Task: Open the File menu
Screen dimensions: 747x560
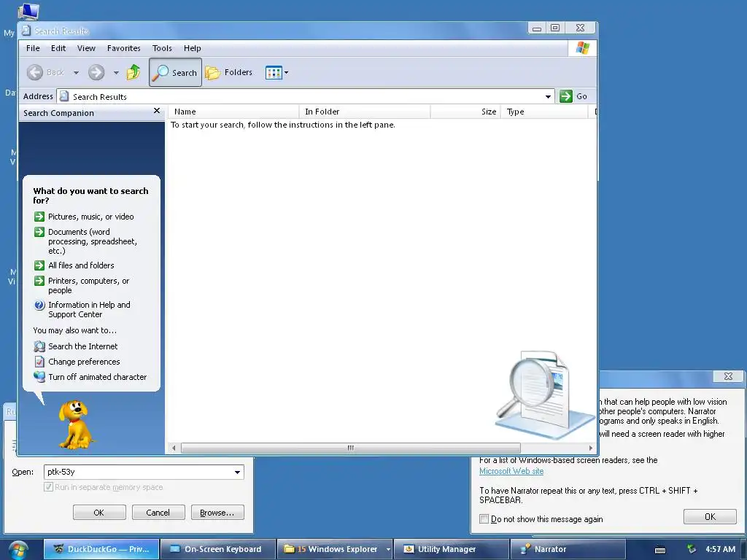Action: [33, 48]
